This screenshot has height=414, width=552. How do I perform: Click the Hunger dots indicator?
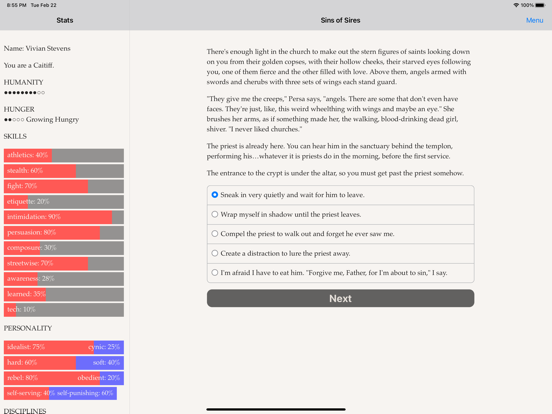click(x=14, y=120)
